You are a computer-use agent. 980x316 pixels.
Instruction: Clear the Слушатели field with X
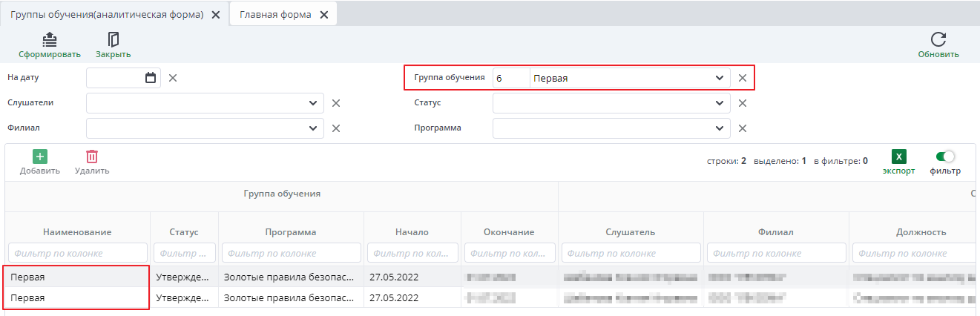[x=335, y=103]
